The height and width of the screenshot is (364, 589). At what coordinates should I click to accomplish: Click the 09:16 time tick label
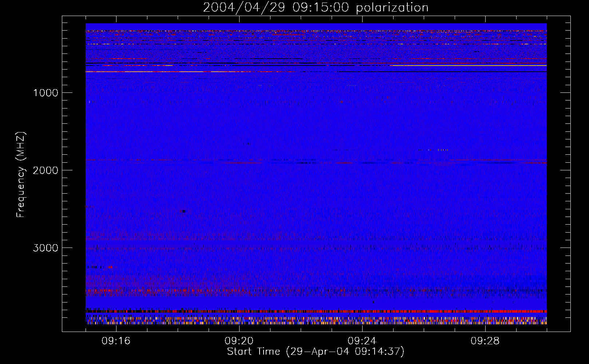(116, 341)
